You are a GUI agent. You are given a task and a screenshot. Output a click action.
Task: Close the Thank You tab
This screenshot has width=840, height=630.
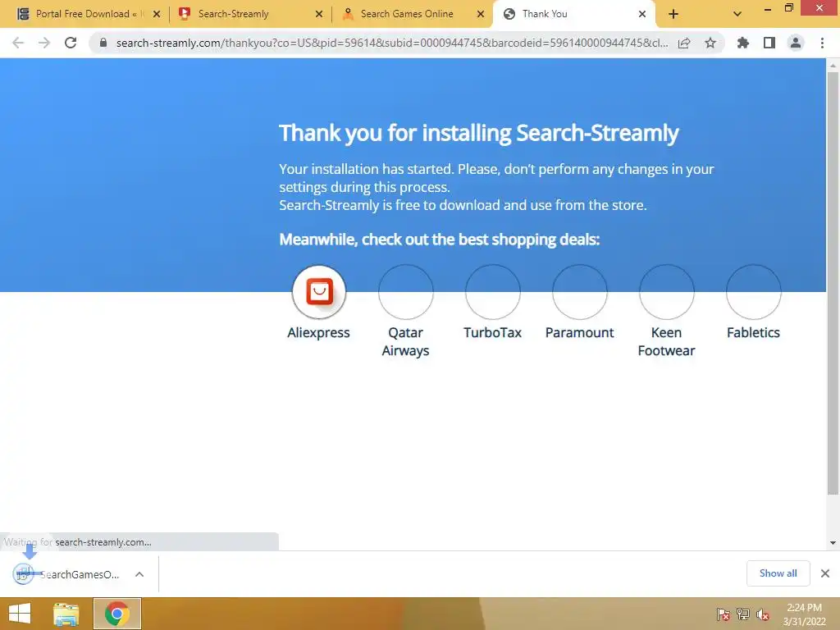(x=642, y=15)
